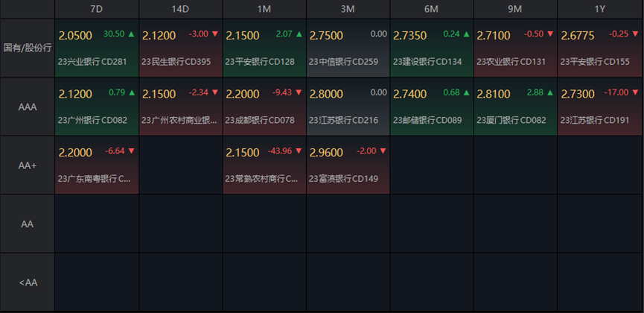Screen dimensions: 644x313
Task: Click bond name 23江苏银行 CD191
Action: 595,121
